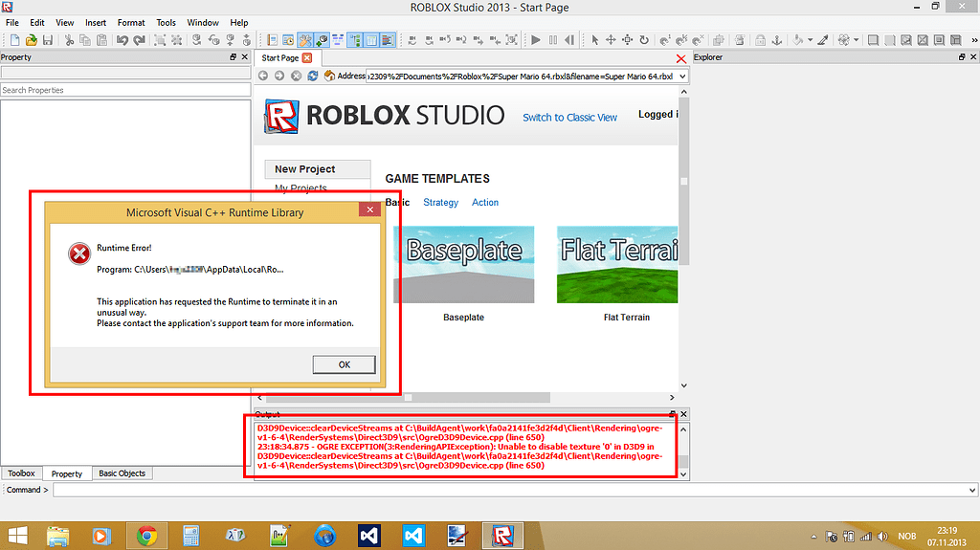Viewport: 980px width, 550px height.
Task: Click the Paste clipboard icon
Action: 101,40
